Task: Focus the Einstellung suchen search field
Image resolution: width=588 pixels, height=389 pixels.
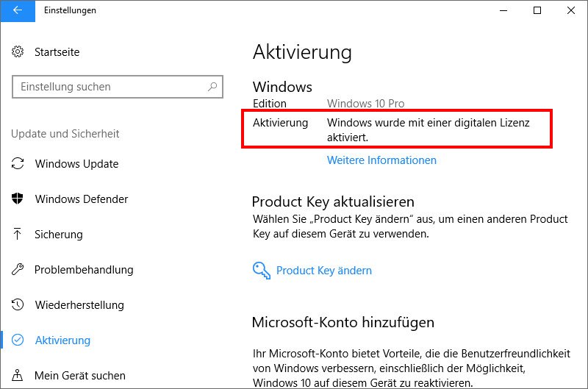Action: [x=118, y=87]
